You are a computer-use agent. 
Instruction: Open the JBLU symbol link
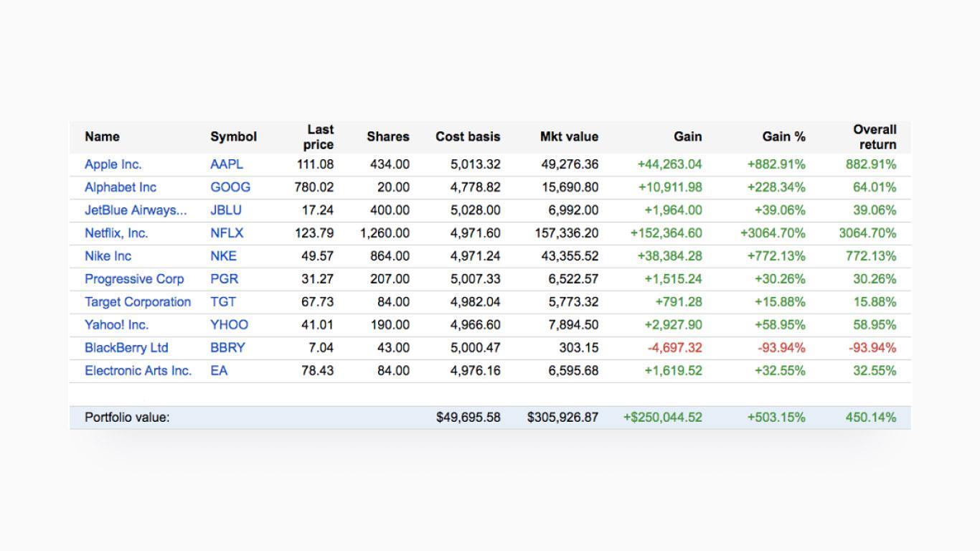[226, 210]
